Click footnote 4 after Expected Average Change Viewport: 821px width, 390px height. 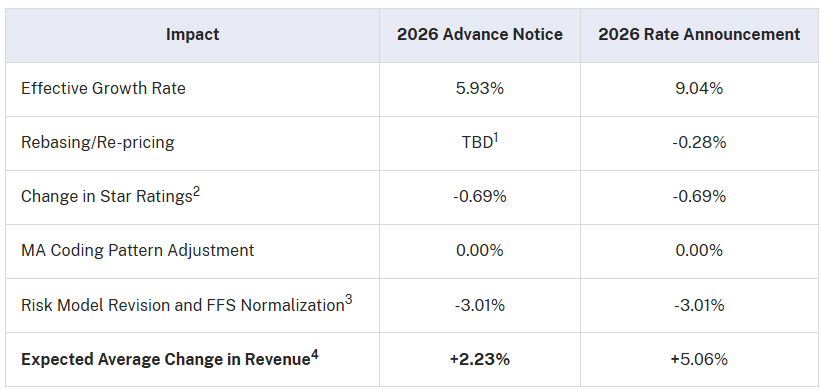[x=315, y=354]
